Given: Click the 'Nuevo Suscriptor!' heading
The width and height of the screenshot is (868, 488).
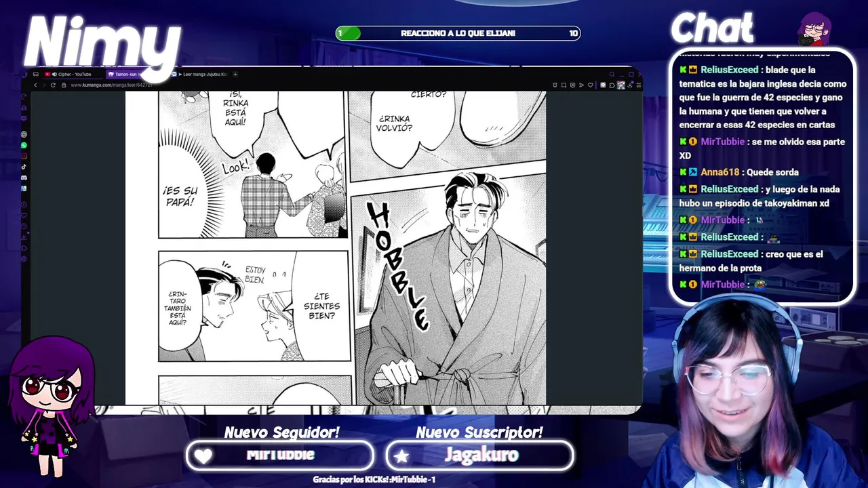Looking at the screenshot, I should click(479, 432).
